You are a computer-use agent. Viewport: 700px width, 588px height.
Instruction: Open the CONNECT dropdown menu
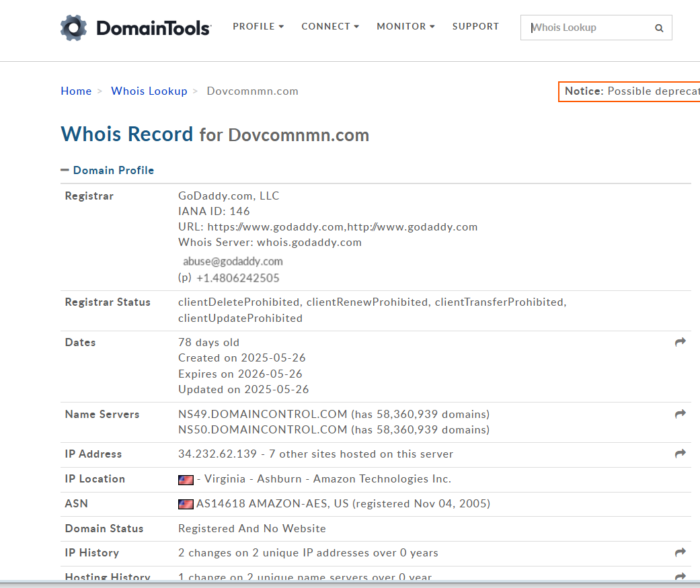click(330, 27)
